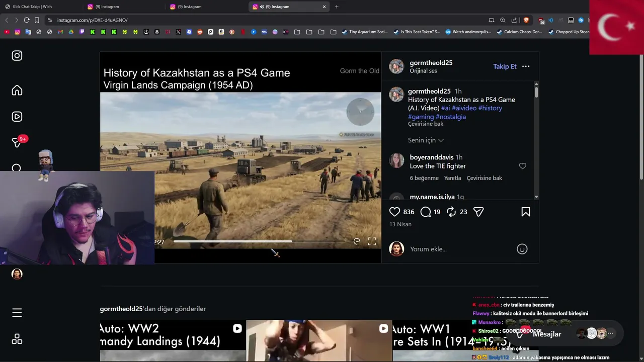Reply to boyeranddavis with Yanıtla
The height and width of the screenshot is (362, 644).
click(x=452, y=178)
